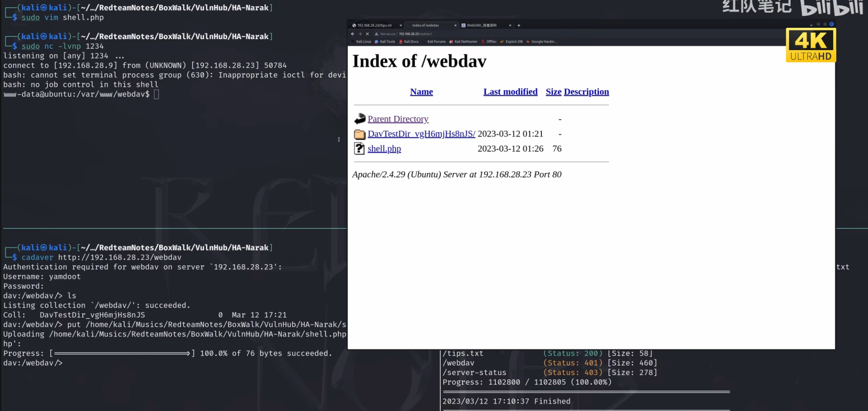Viewport: 868px width, 411px height.
Task: Click the cadaver http://192.168.28.23/webdav command
Action: point(102,258)
